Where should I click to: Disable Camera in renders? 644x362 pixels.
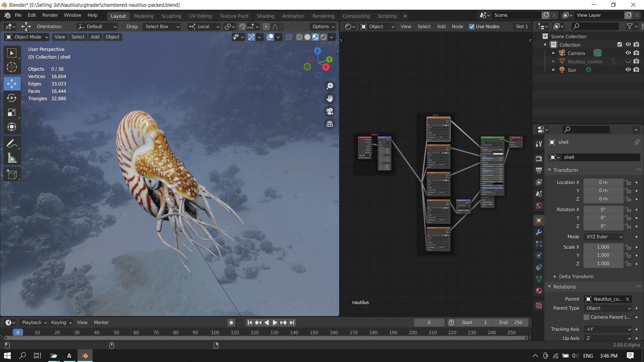tap(636, 53)
